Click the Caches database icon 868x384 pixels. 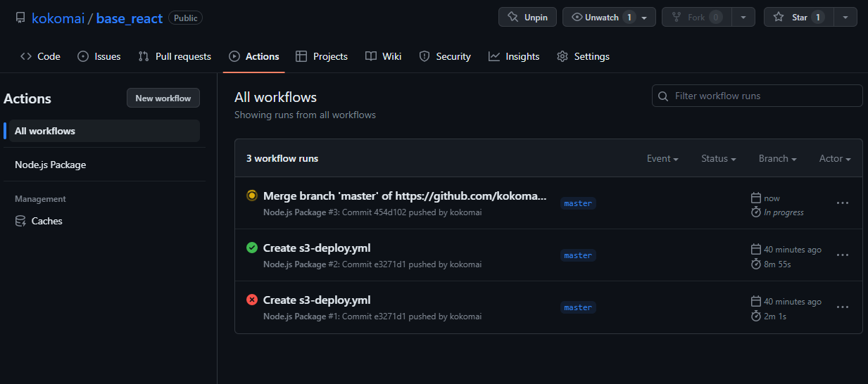20,221
